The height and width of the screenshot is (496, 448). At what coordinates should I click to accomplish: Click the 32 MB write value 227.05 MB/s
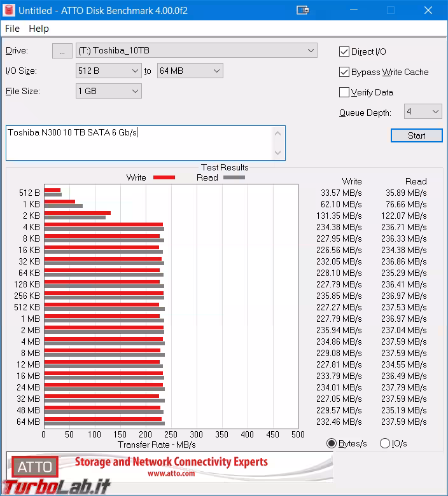339,399
